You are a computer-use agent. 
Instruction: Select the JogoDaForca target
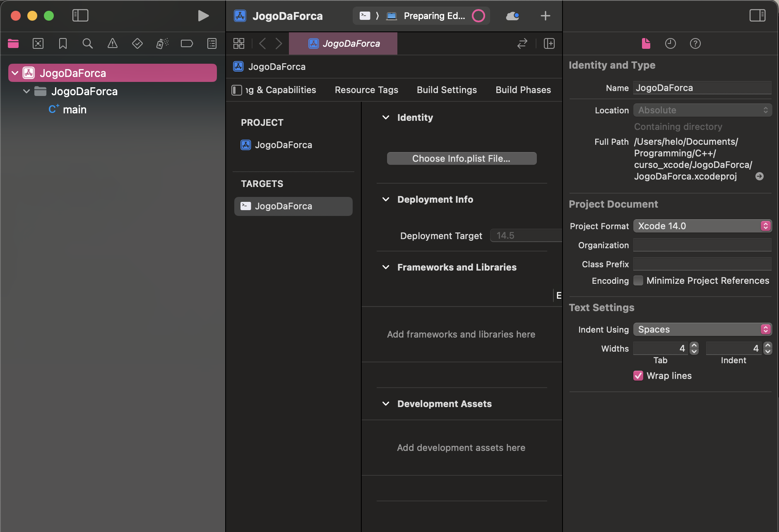point(293,206)
